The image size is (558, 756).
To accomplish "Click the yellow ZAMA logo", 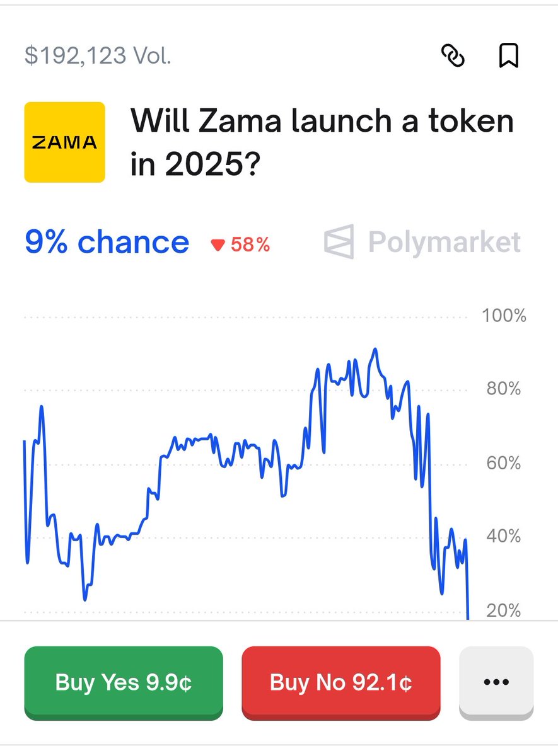I will pos(64,142).
